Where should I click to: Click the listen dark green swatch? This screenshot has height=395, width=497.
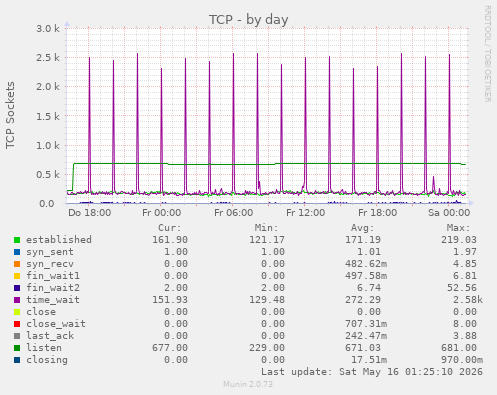(17, 348)
